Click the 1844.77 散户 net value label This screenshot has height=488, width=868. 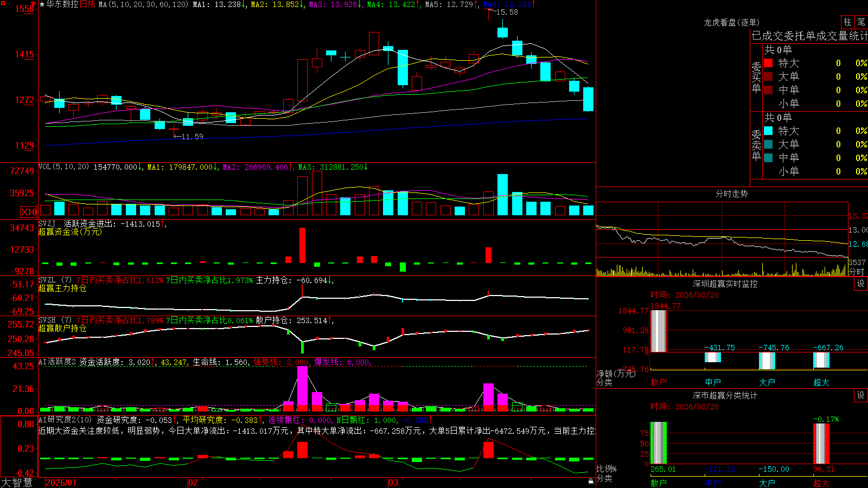point(665,306)
